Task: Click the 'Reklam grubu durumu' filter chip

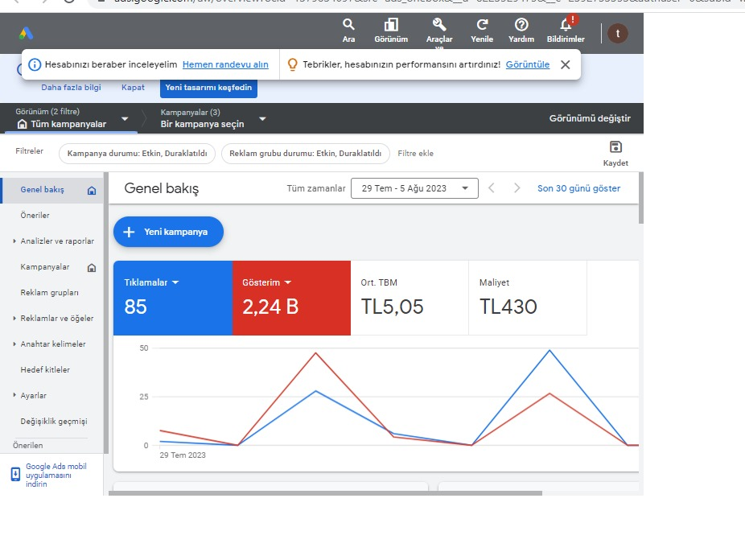Action: click(305, 154)
